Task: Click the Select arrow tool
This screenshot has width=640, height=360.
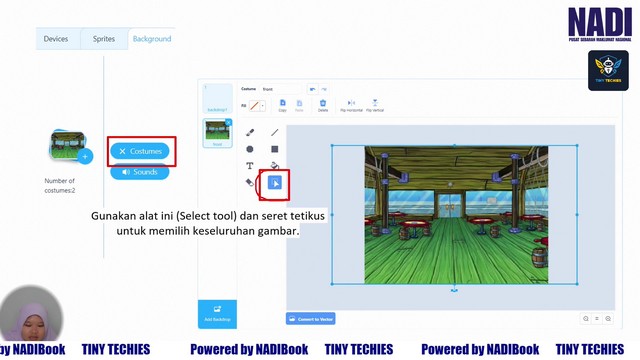Action: pos(275,183)
